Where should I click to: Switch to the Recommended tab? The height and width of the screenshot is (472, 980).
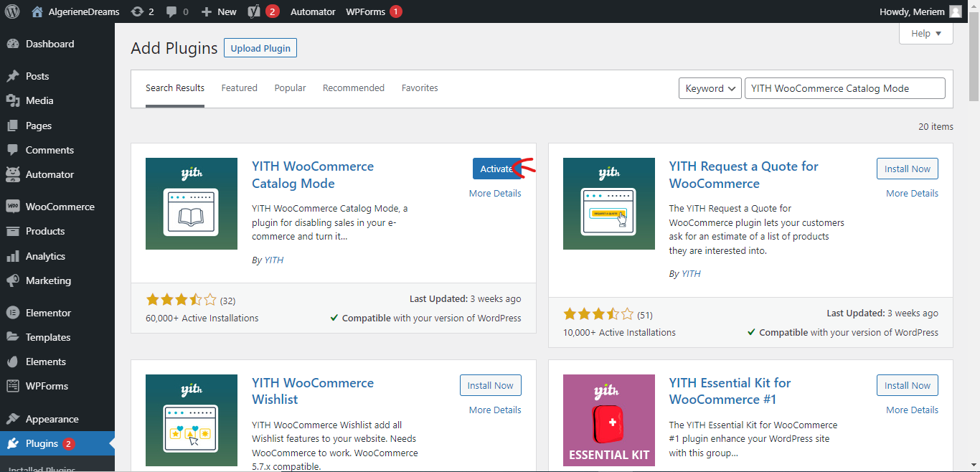click(x=354, y=88)
